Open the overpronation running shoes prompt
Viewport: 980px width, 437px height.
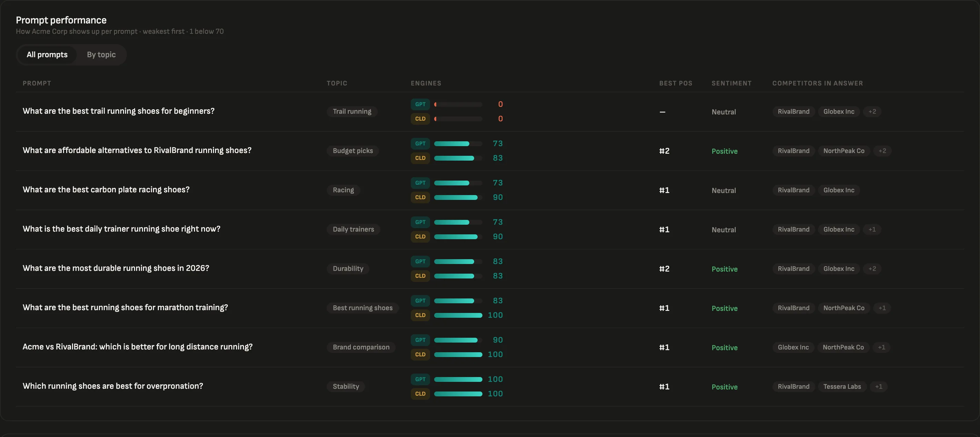point(113,386)
